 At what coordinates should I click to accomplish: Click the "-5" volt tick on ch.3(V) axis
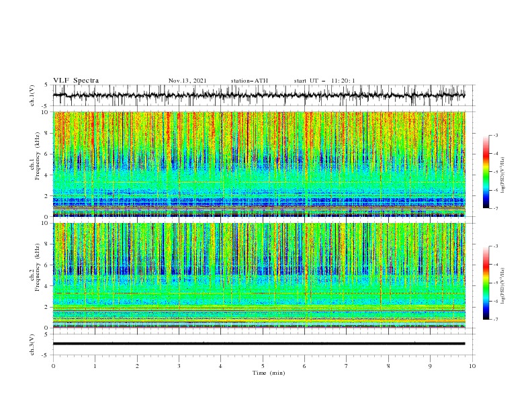pyautogui.click(x=46, y=355)
